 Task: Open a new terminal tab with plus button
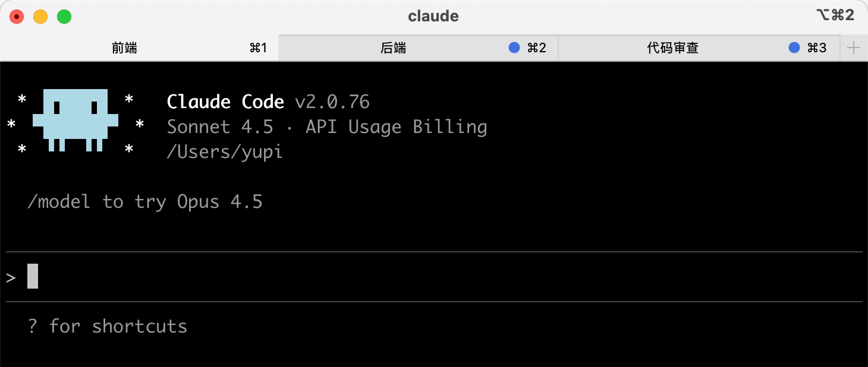pos(854,48)
